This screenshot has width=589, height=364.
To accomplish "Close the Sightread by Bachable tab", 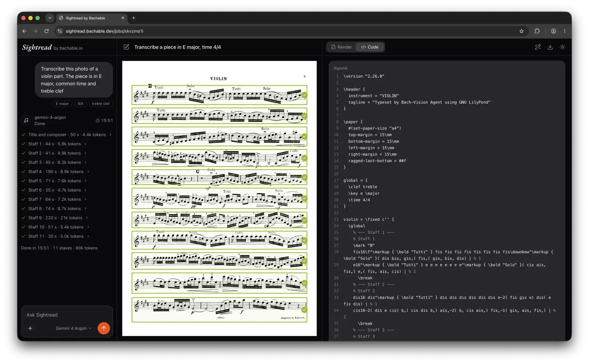I will click(x=123, y=18).
